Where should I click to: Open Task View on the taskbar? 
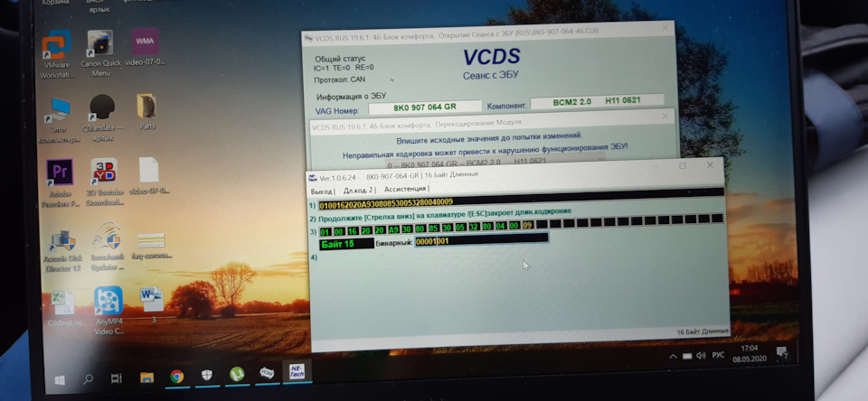117,378
